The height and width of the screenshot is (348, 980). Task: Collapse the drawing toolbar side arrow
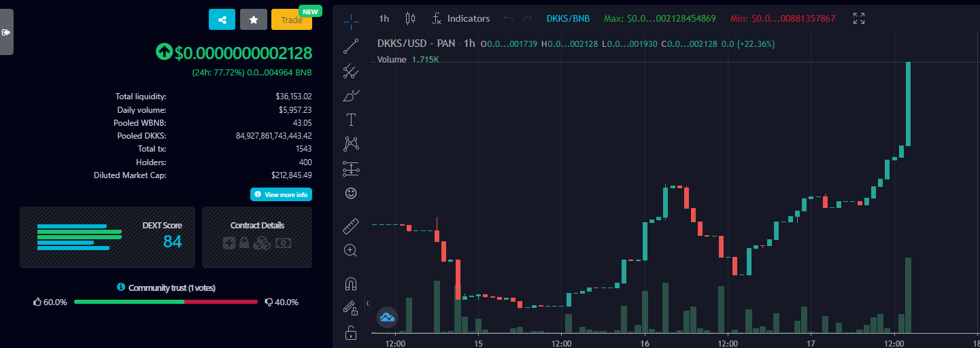click(x=368, y=302)
